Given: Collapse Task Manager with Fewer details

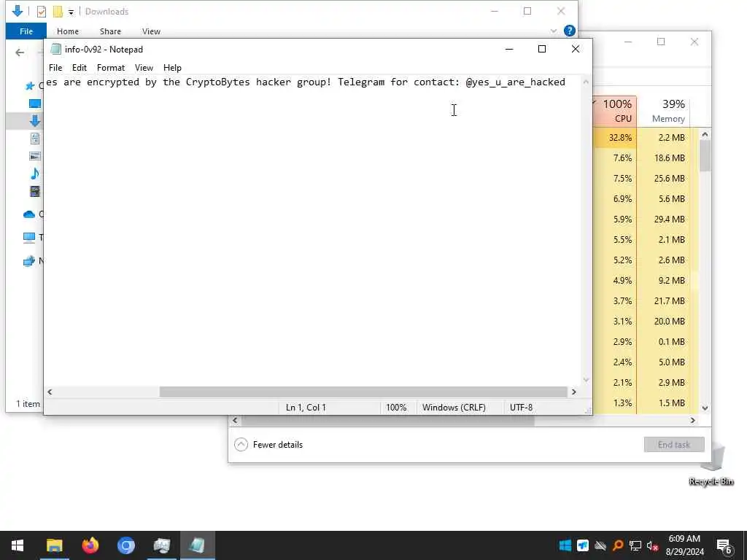Looking at the screenshot, I should pyautogui.click(x=268, y=445).
